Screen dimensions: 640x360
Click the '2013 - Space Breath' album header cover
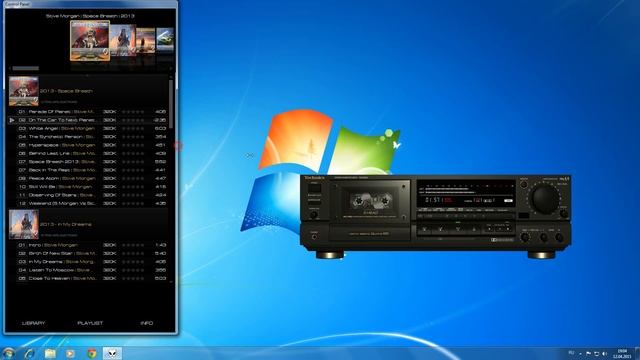pos(24,91)
